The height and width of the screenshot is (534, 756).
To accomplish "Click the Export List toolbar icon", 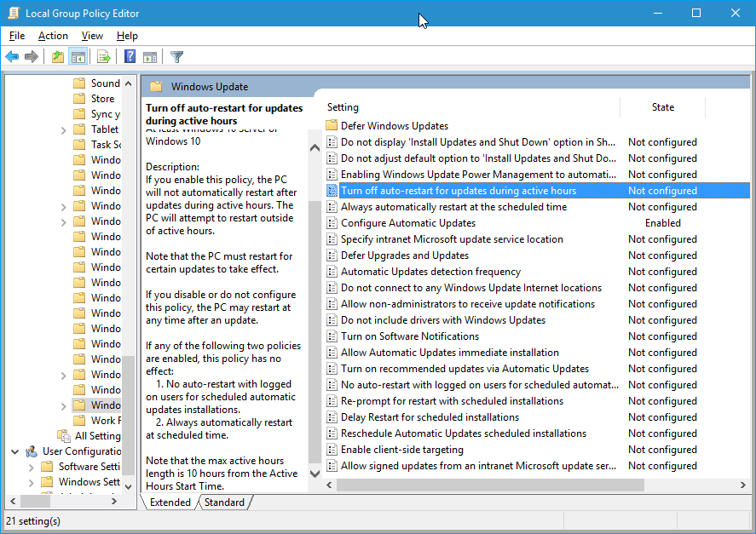I will tap(104, 57).
